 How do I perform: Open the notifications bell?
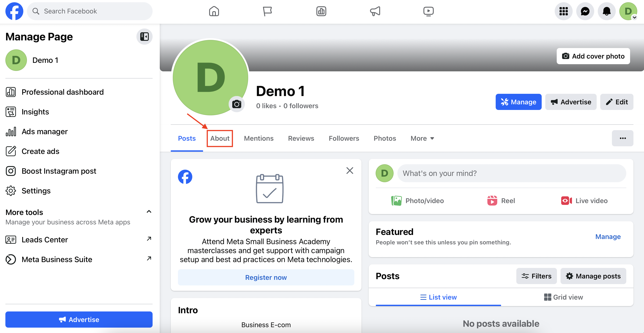pos(607,11)
